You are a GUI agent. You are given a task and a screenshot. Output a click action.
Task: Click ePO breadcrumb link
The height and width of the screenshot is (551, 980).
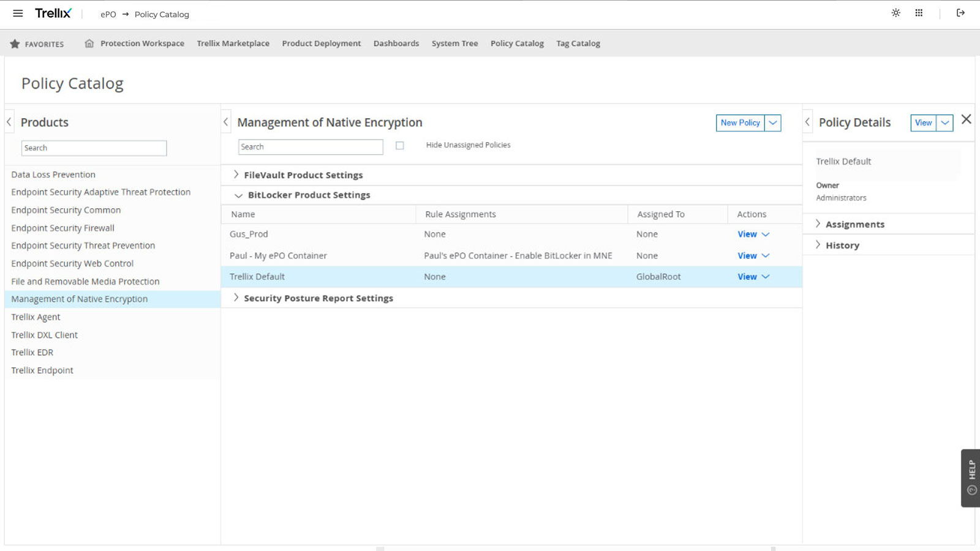pyautogui.click(x=108, y=15)
